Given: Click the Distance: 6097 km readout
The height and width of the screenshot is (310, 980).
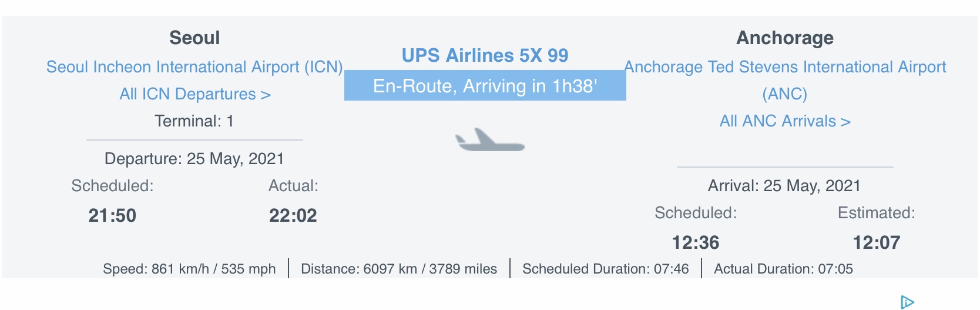Looking at the screenshot, I should [399, 269].
